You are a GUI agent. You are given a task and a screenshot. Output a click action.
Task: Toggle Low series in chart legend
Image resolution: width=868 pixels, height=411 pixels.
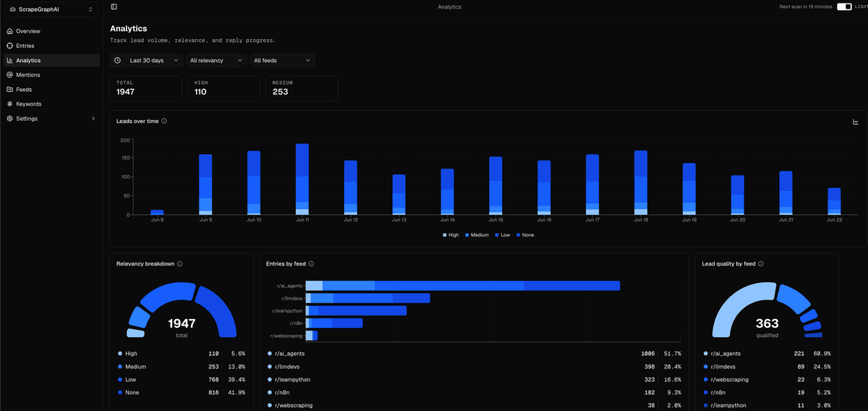coord(504,235)
